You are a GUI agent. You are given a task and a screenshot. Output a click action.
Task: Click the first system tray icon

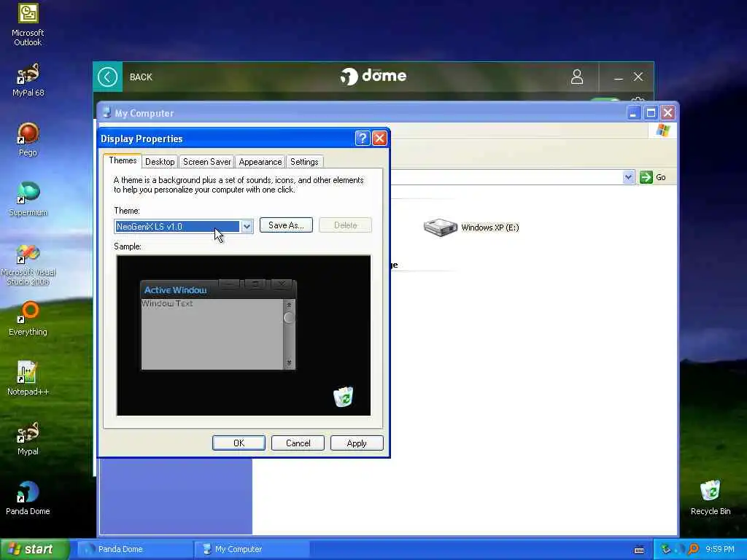click(x=665, y=549)
